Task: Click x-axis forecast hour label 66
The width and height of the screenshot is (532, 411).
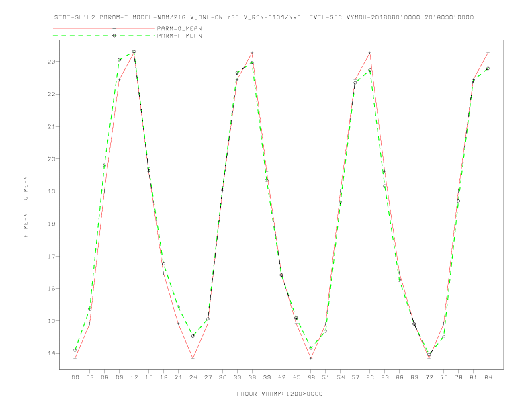Action: (400, 377)
